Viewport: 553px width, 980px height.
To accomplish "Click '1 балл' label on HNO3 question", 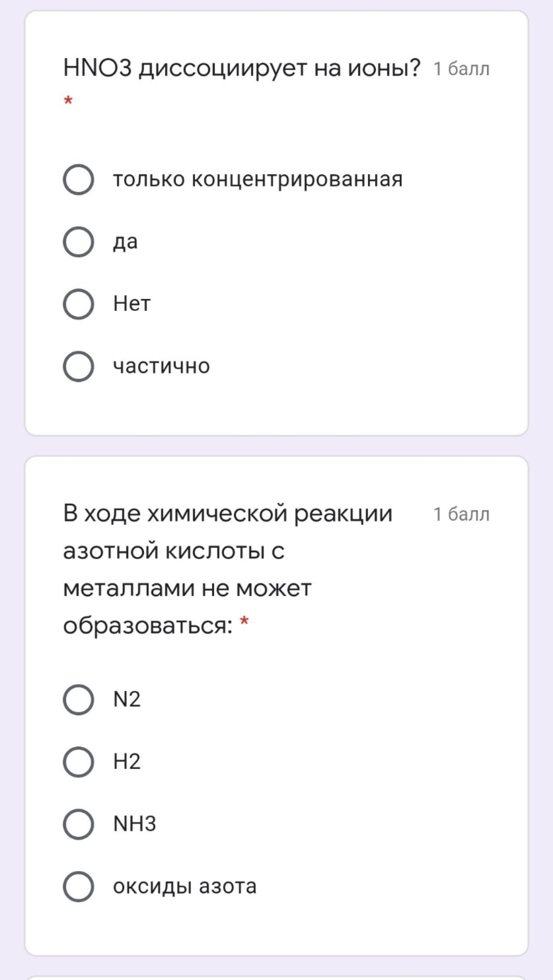I will click(x=461, y=69).
